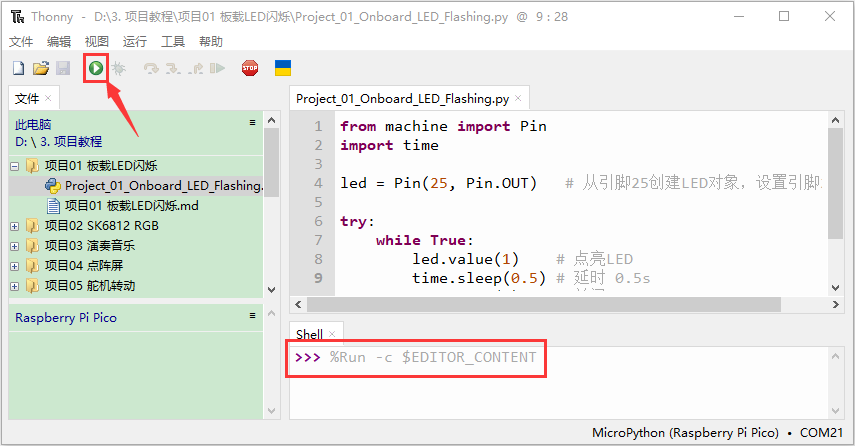Click the Resume execution toolbar icon
Viewport: 855px width, 446px height.
coord(218,68)
